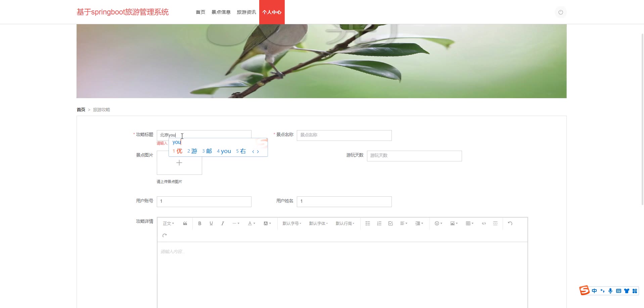Image resolution: width=644 pixels, height=308 pixels.
Task: Toggle bold formatting
Action: [199, 224]
